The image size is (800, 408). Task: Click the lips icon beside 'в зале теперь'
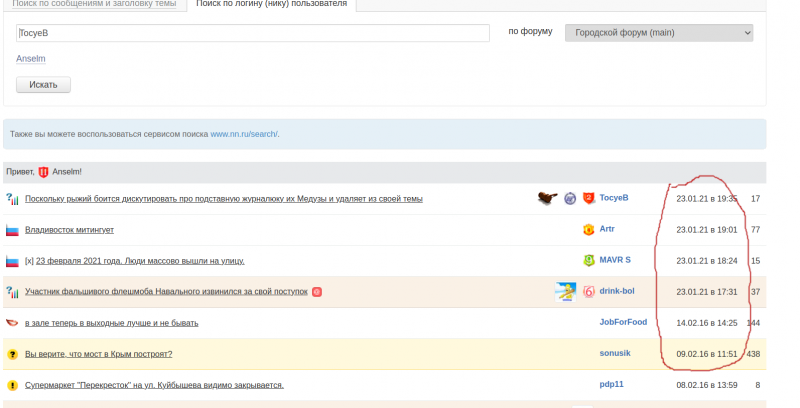tap(13, 323)
